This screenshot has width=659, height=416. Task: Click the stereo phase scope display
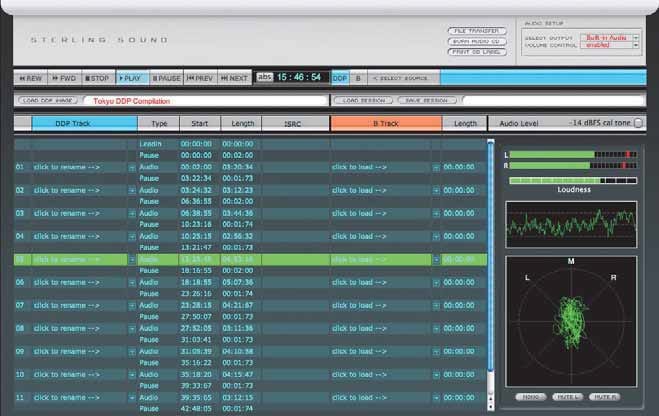click(x=572, y=321)
